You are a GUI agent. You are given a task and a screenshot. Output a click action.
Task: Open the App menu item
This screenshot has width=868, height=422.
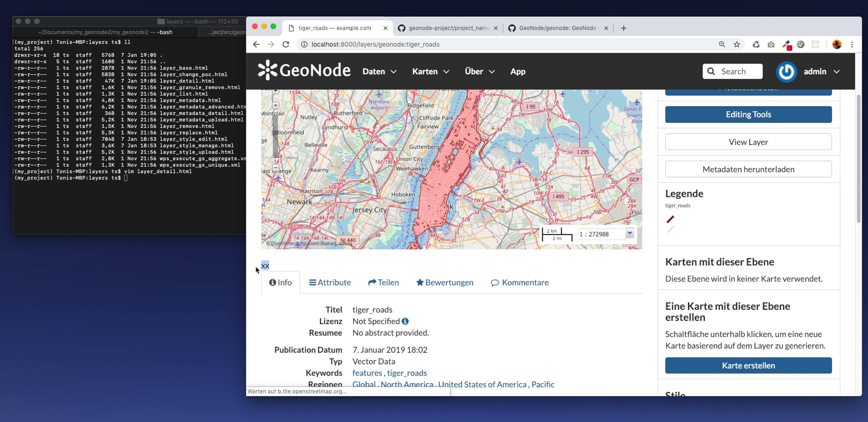(x=518, y=72)
